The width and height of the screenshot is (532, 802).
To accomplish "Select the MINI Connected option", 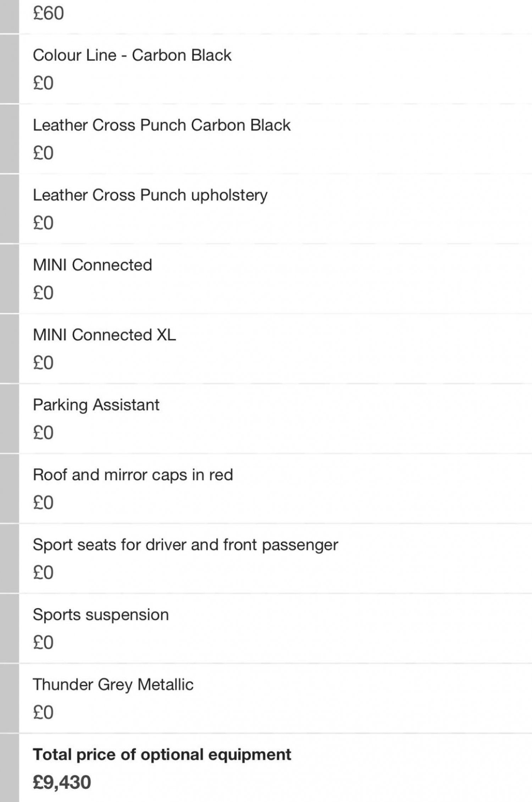I will coord(275,279).
